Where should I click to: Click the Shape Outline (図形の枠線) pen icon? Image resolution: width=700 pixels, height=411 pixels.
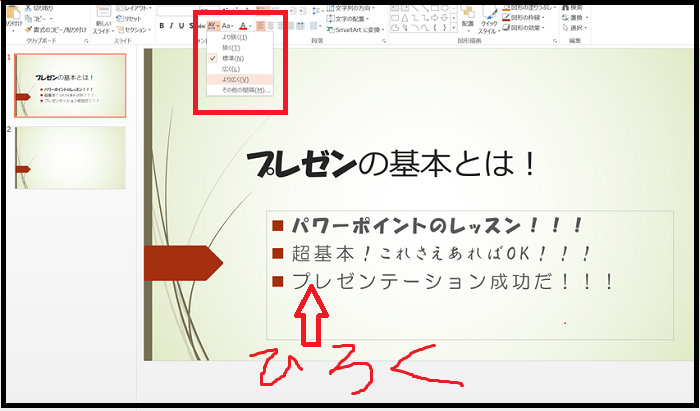[x=506, y=17]
